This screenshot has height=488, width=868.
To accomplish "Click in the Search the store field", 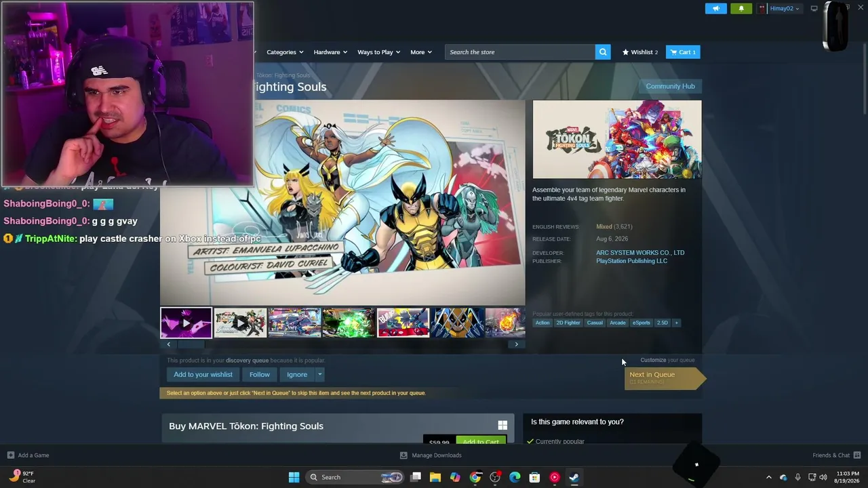I will click(x=520, y=52).
